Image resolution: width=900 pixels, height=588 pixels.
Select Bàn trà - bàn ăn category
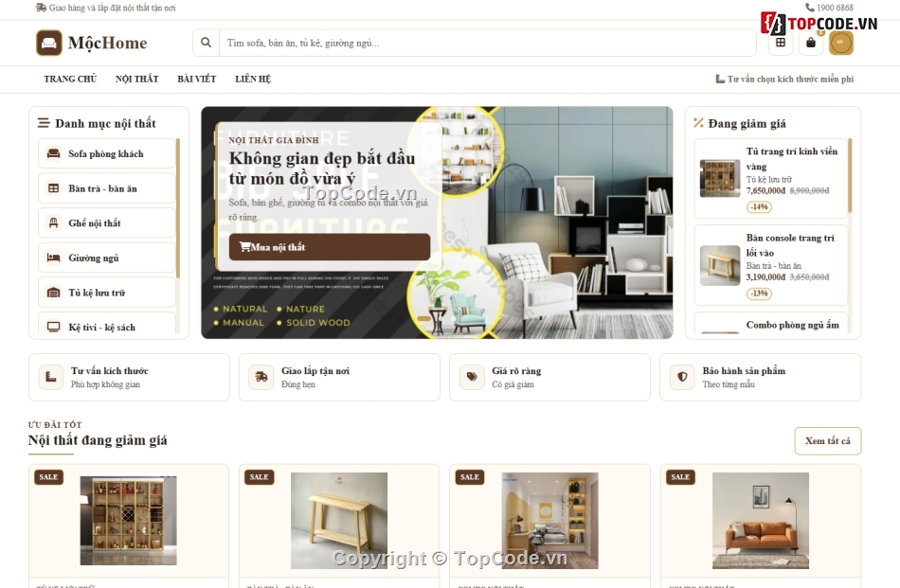click(x=107, y=188)
